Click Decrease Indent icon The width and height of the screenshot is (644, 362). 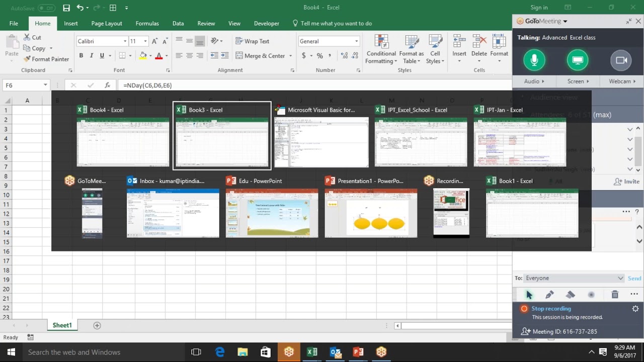click(x=214, y=56)
